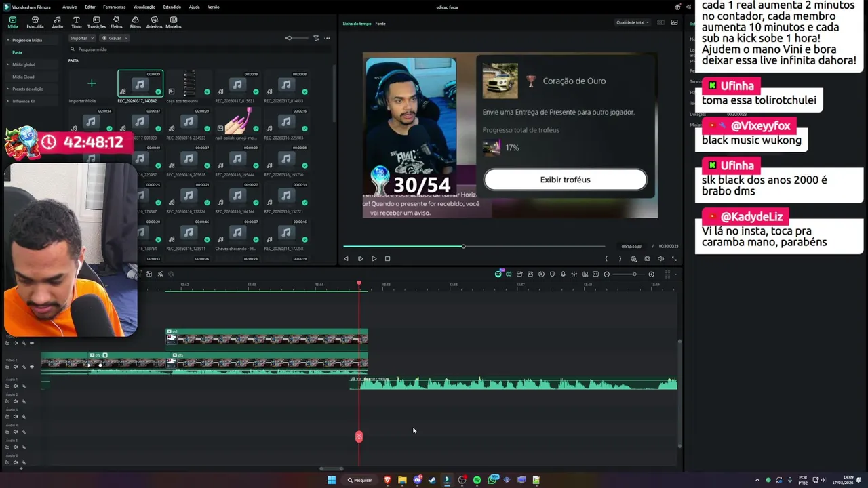Screen dimensions: 868x488
Task: Select the Pasta folder item
Action: [17, 52]
